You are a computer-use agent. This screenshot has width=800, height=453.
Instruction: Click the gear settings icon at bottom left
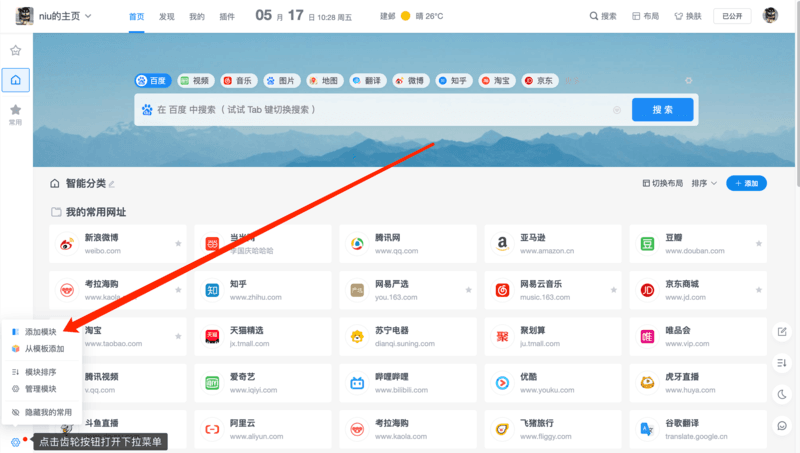[x=15, y=442]
